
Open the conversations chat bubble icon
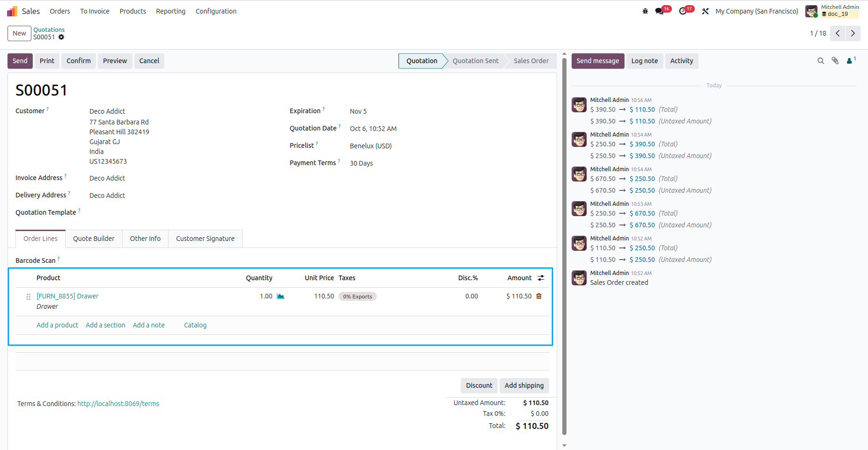click(x=660, y=11)
